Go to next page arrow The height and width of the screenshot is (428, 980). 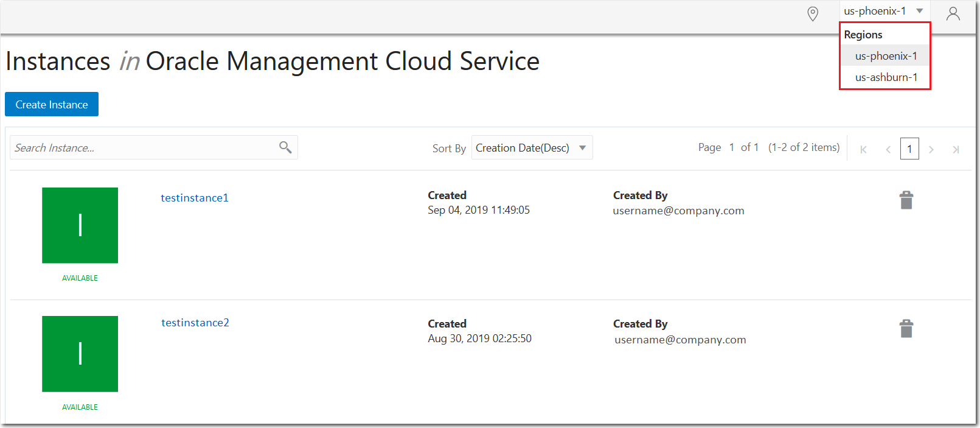coord(931,149)
